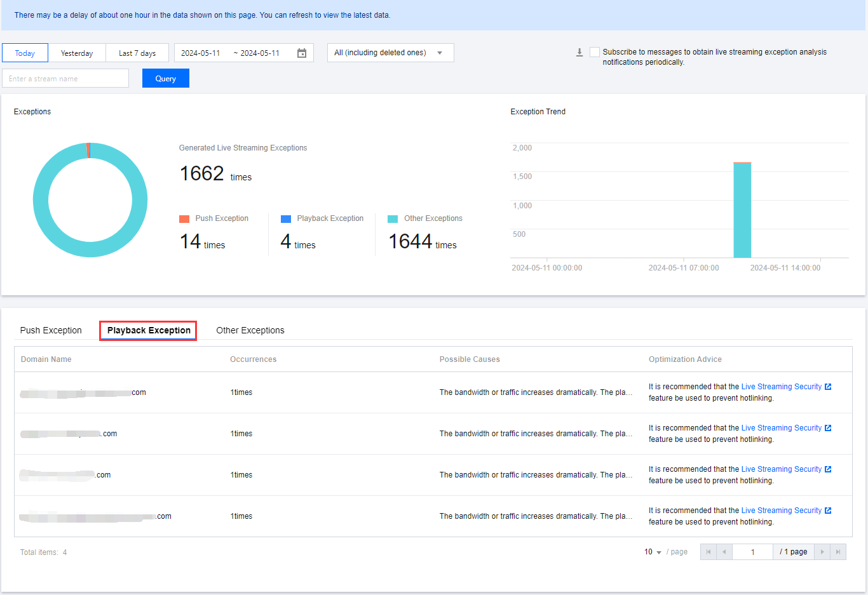The height and width of the screenshot is (595, 868).
Task: Click the download exceptions icon
Action: pos(580,53)
